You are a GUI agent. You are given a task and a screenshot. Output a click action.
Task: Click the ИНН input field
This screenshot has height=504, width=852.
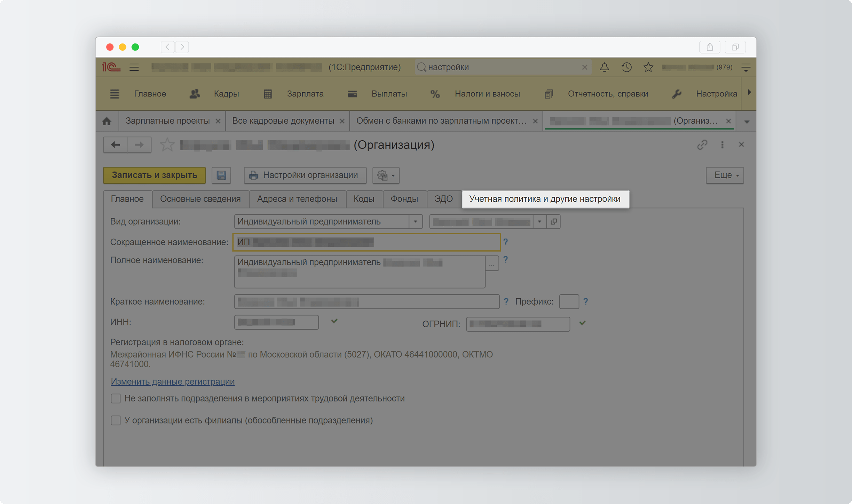(276, 322)
